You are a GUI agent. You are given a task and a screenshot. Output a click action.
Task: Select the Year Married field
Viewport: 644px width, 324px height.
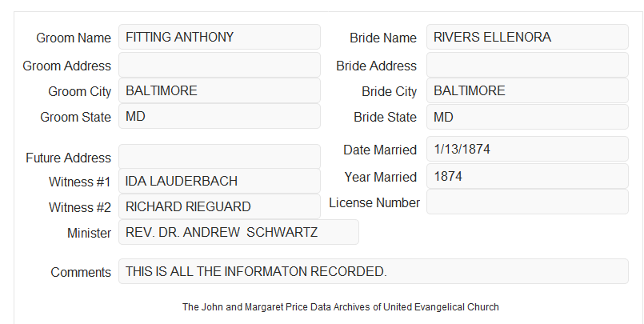pyautogui.click(x=527, y=176)
